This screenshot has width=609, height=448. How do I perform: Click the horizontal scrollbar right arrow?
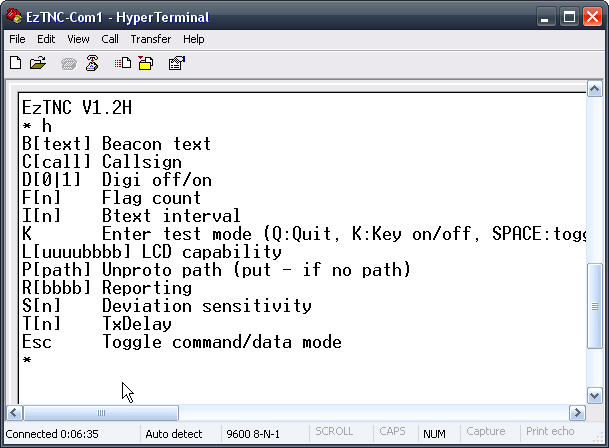[x=577, y=413]
